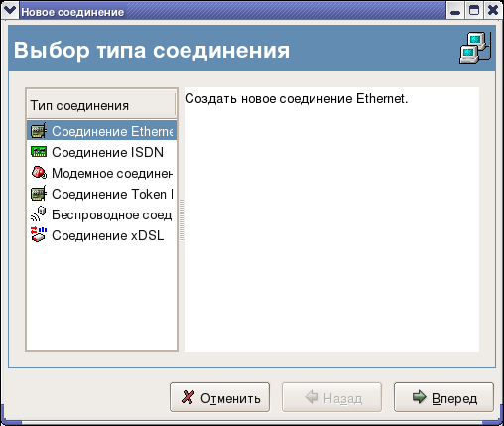
Task: Select Соединение xDSL entry
Action: pyautogui.click(x=101, y=235)
